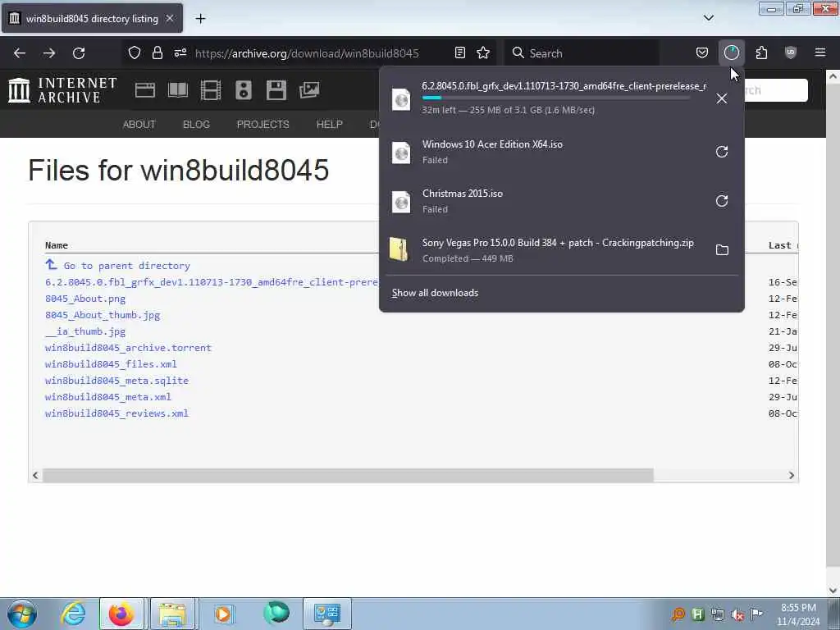The image size is (840, 630).
Task: Open the Internet Archive Images icon
Action: pos(309,90)
